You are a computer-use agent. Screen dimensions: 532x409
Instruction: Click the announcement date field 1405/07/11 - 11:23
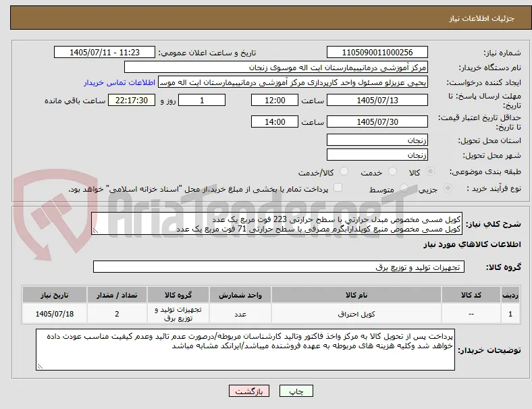[x=105, y=53]
